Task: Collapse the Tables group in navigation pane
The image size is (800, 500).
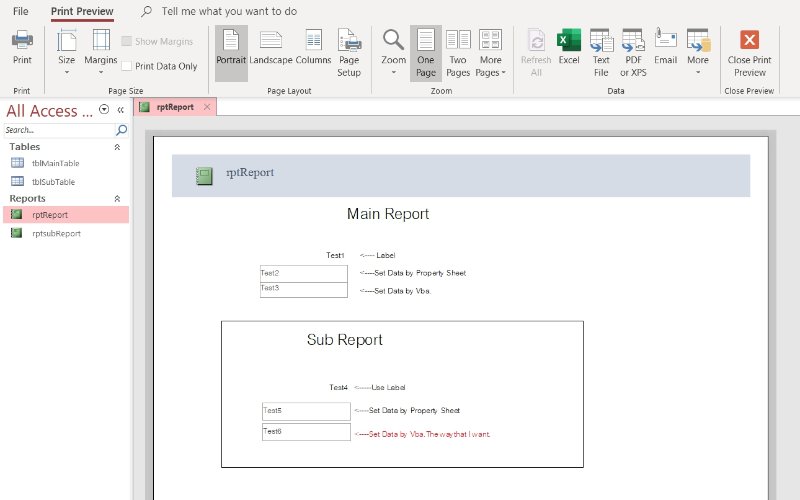Action: pyautogui.click(x=117, y=147)
